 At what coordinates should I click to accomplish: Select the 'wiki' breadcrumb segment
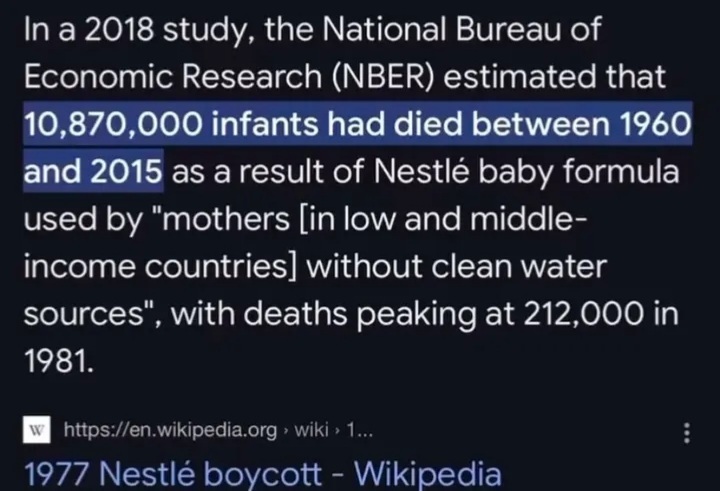[x=311, y=430]
